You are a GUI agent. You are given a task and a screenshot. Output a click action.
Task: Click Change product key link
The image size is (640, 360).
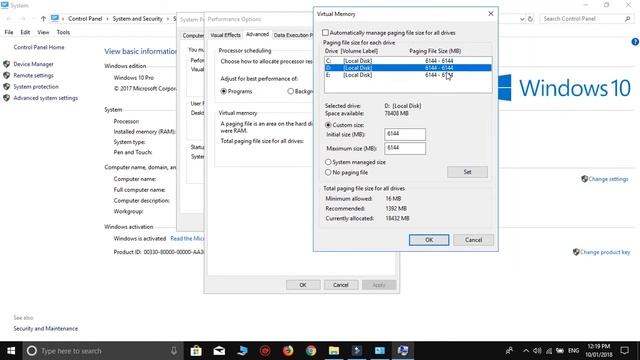605,252
